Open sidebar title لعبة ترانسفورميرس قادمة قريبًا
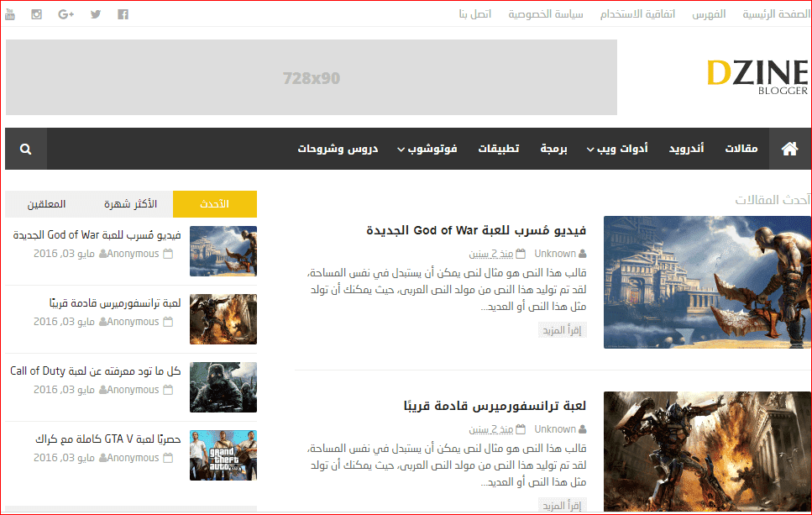The height and width of the screenshot is (515, 812). click(115, 303)
